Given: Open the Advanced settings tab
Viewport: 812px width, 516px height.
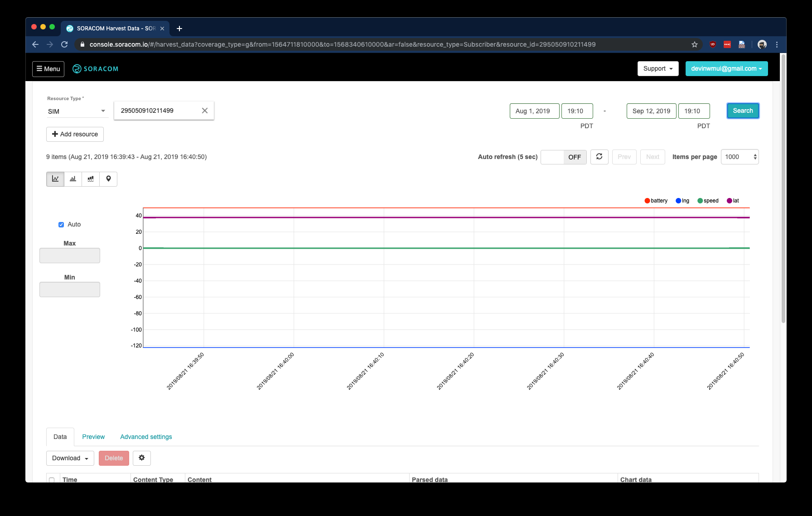Looking at the screenshot, I should pos(146,437).
